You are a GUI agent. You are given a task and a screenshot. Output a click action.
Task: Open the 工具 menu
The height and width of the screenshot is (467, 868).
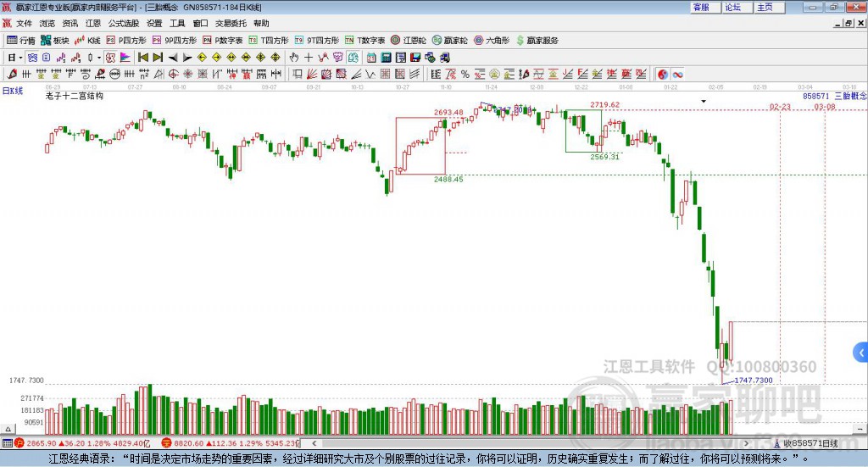coord(177,23)
